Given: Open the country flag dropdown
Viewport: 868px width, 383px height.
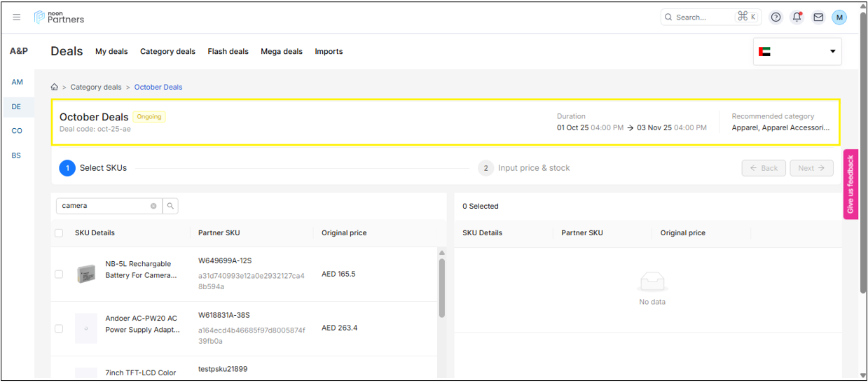Looking at the screenshot, I should coord(797,51).
